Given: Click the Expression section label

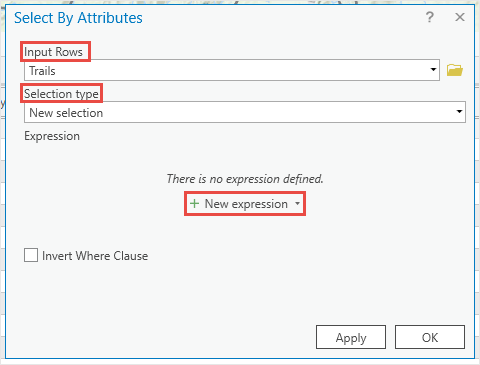Looking at the screenshot, I should pyautogui.click(x=52, y=136).
